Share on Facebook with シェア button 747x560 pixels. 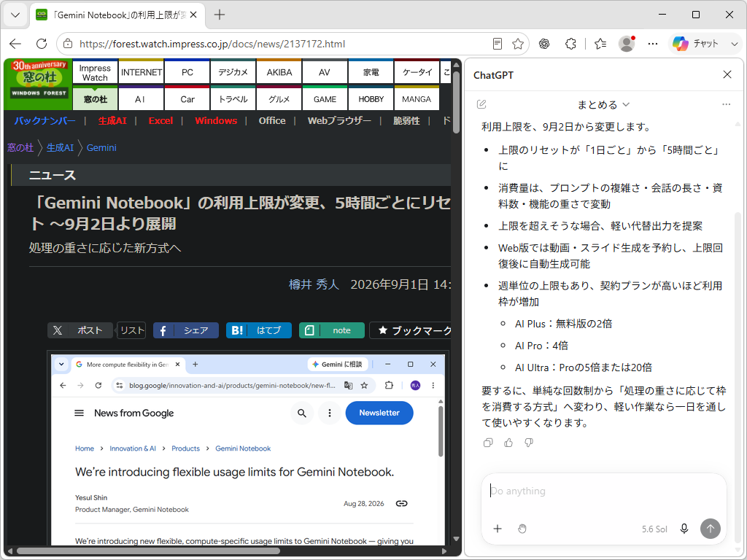tap(186, 330)
